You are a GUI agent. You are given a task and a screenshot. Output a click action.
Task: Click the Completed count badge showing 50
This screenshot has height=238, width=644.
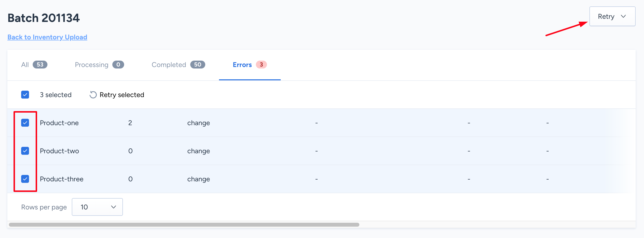click(197, 65)
